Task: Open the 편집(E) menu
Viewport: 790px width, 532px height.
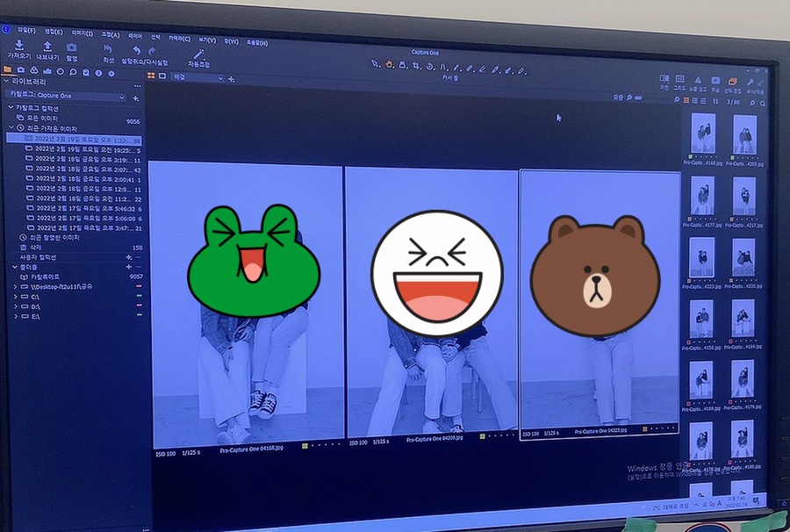Action: pyautogui.click(x=54, y=32)
